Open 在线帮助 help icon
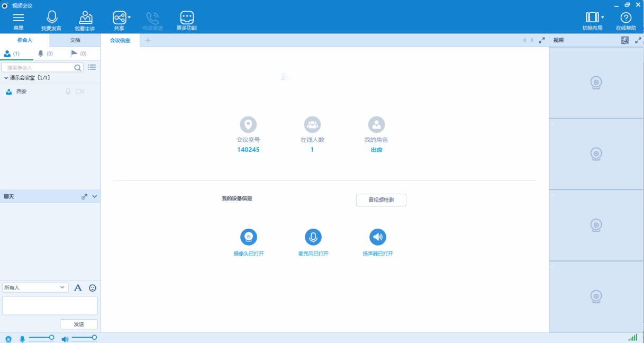This screenshot has width=644, height=343. [x=625, y=17]
